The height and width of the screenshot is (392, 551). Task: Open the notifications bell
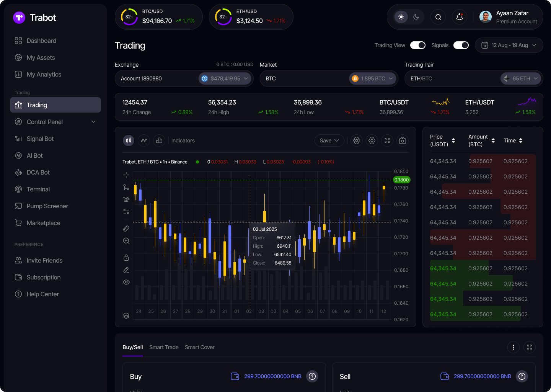(460, 17)
